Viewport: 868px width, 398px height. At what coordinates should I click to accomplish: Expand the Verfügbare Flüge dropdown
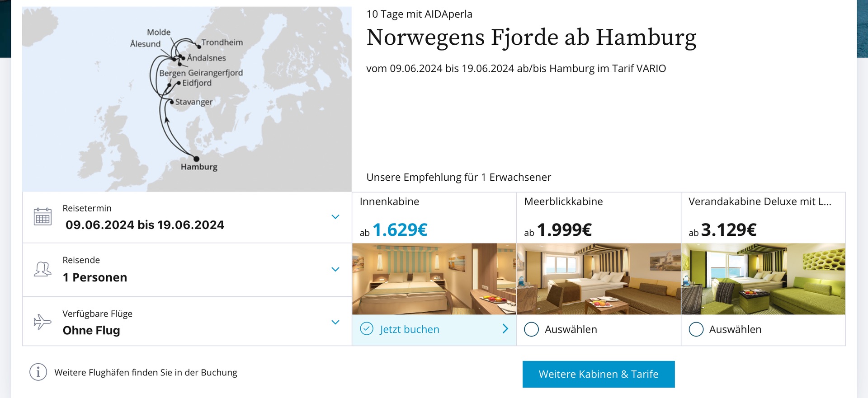(x=335, y=322)
